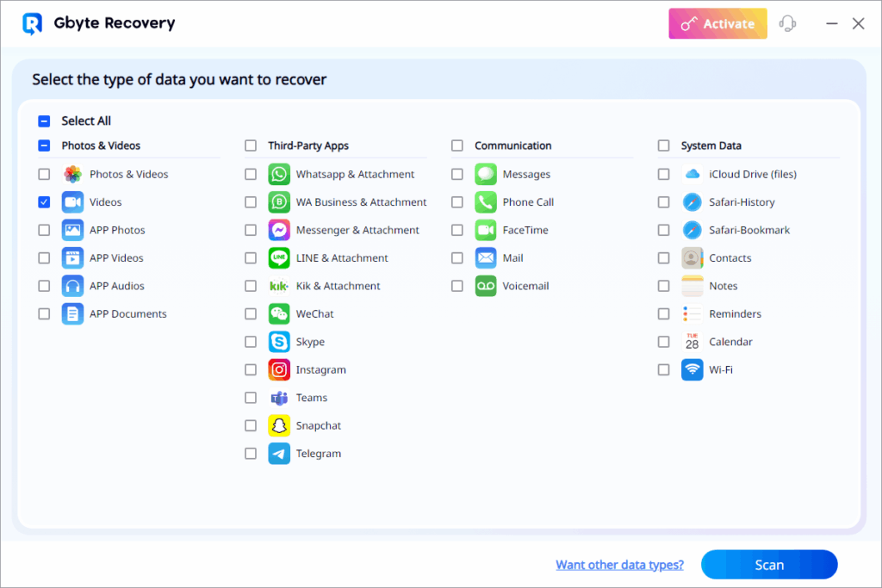Click the 'Phone Call' label text

tap(528, 202)
